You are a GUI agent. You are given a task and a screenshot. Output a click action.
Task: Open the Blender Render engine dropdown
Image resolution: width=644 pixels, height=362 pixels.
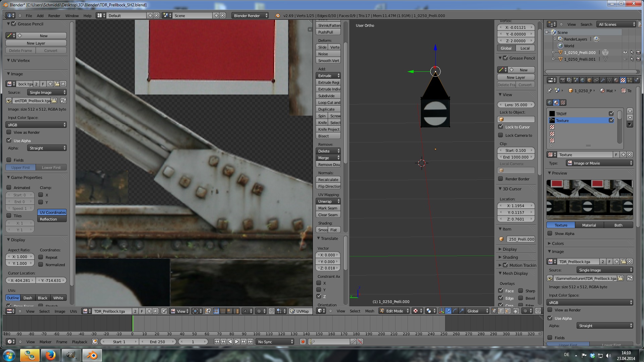click(250, 15)
